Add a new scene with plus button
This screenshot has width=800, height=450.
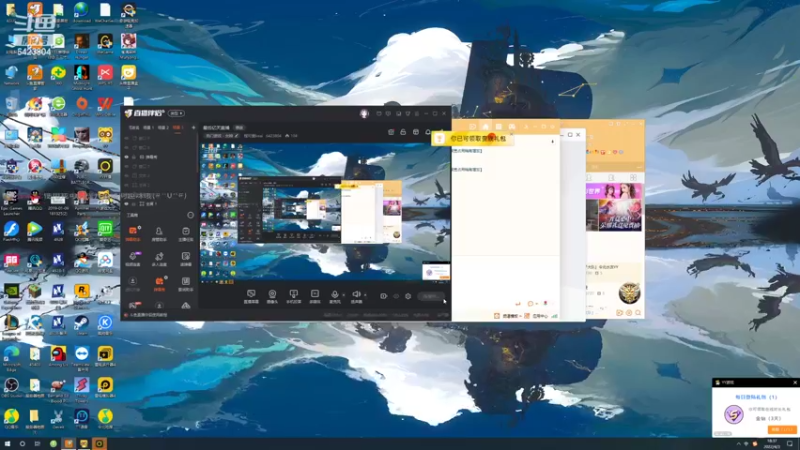click(193, 128)
